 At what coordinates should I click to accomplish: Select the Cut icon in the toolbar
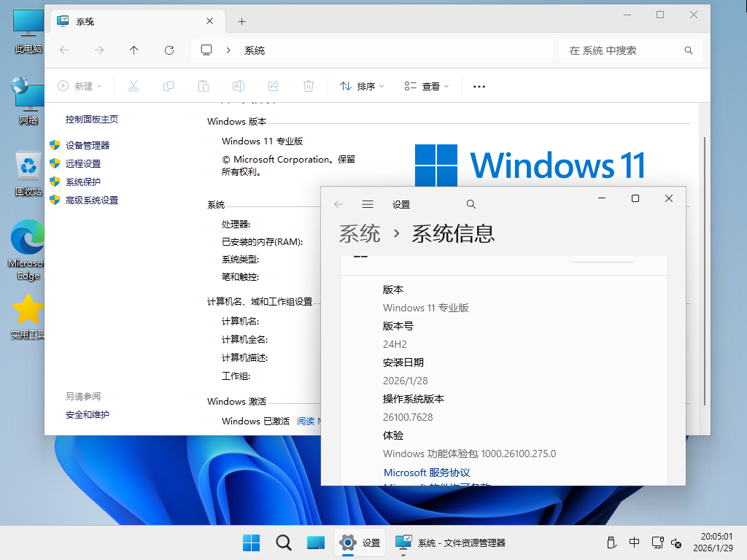[x=133, y=85]
